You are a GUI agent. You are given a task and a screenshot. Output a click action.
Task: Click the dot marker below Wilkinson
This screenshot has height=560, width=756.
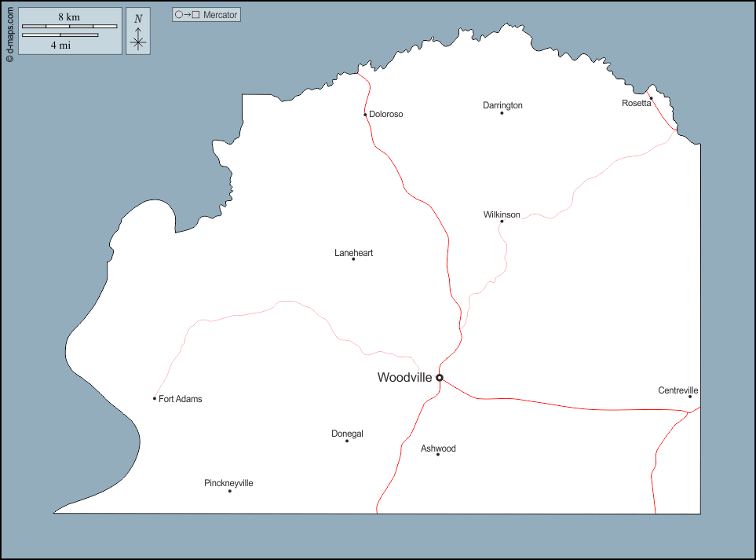502,221
